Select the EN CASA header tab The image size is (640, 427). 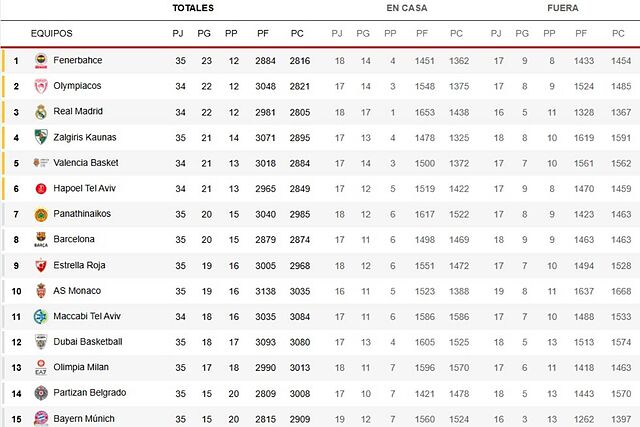407,8
